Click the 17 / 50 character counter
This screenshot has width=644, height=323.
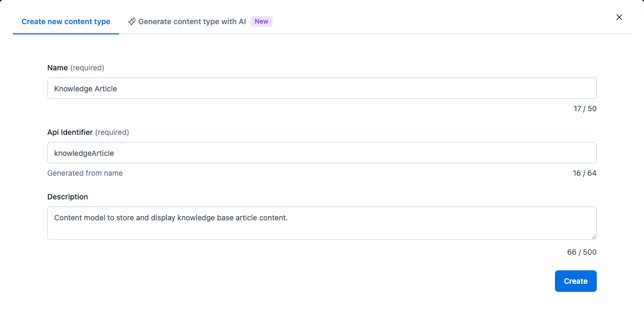pos(585,109)
